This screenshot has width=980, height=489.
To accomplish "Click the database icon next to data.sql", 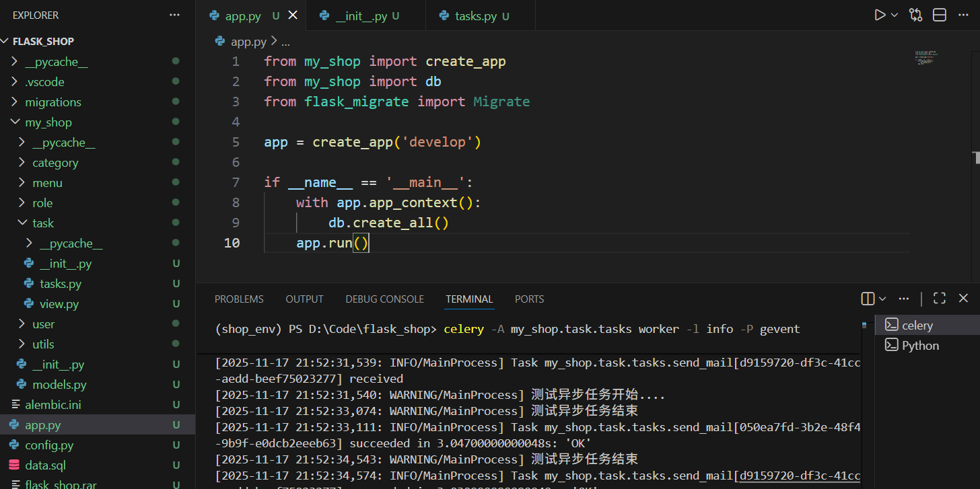I will pos(14,465).
